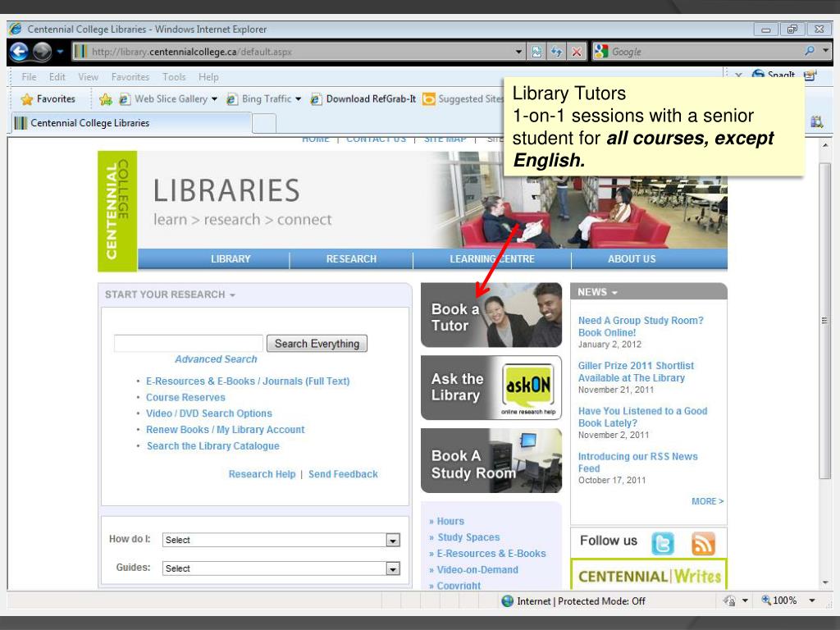The height and width of the screenshot is (630, 840).
Task: Click the Book a Tutor banner
Action: point(491,316)
